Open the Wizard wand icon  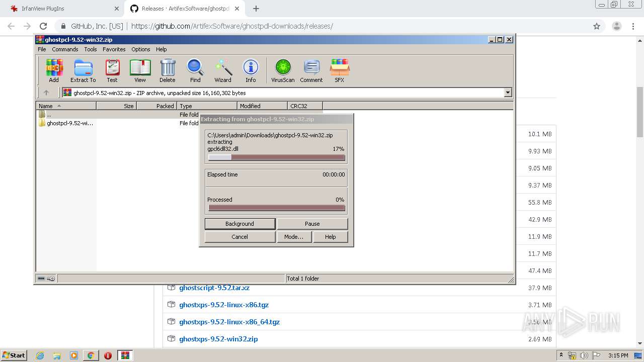pos(223,70)
